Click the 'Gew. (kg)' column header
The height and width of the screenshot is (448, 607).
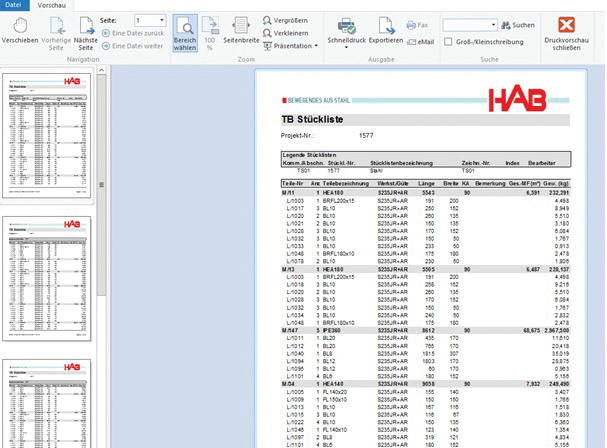tap(556, 184)
